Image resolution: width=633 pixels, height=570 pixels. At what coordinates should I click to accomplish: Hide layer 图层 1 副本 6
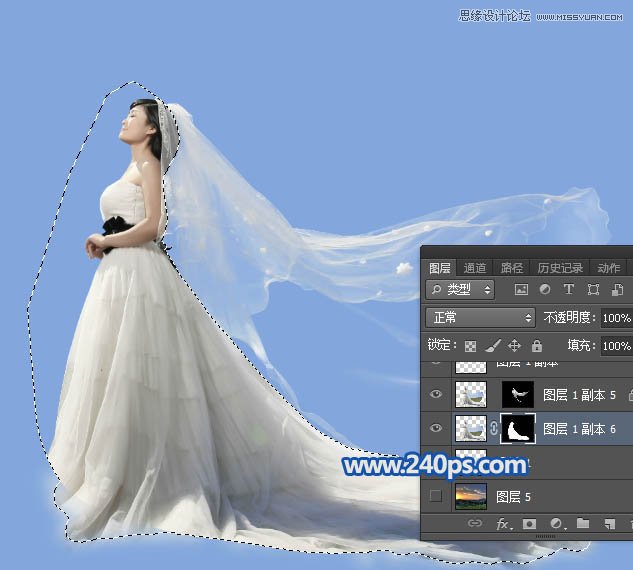436,428
